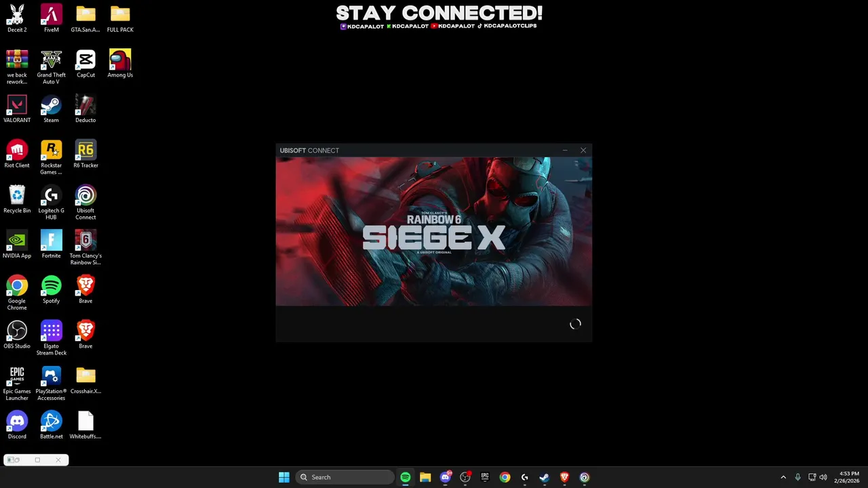868x488 pixels.
Task: Select the PlayStation Accessories desktop icon
Action: click(52, 384)
